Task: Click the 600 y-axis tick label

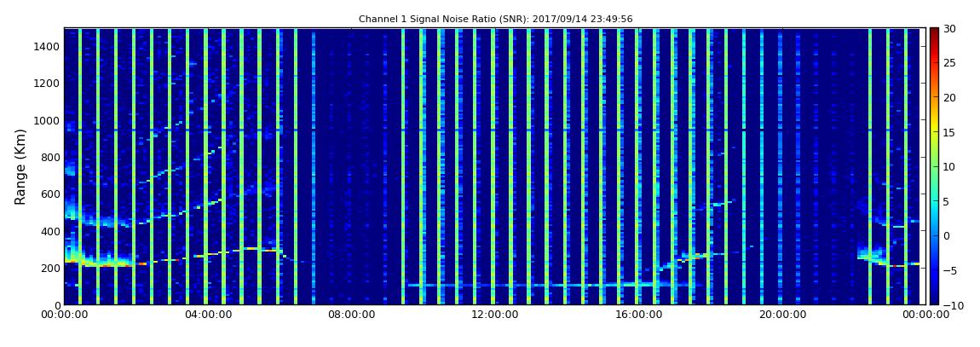Action: (50, 194)
